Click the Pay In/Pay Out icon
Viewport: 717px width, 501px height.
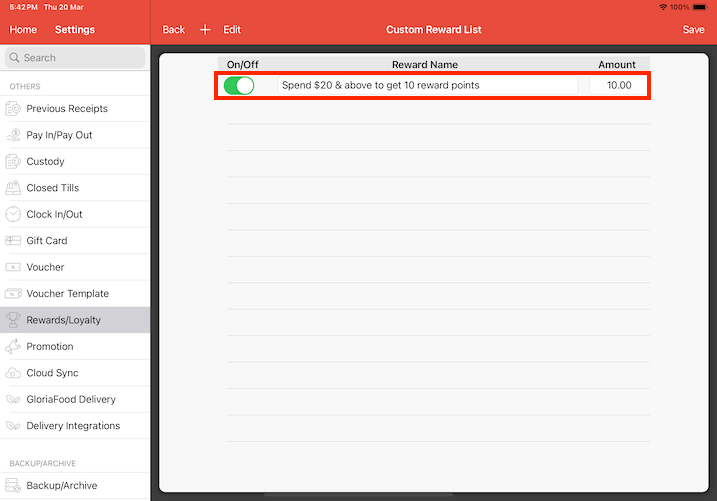[x=13, y=135]
